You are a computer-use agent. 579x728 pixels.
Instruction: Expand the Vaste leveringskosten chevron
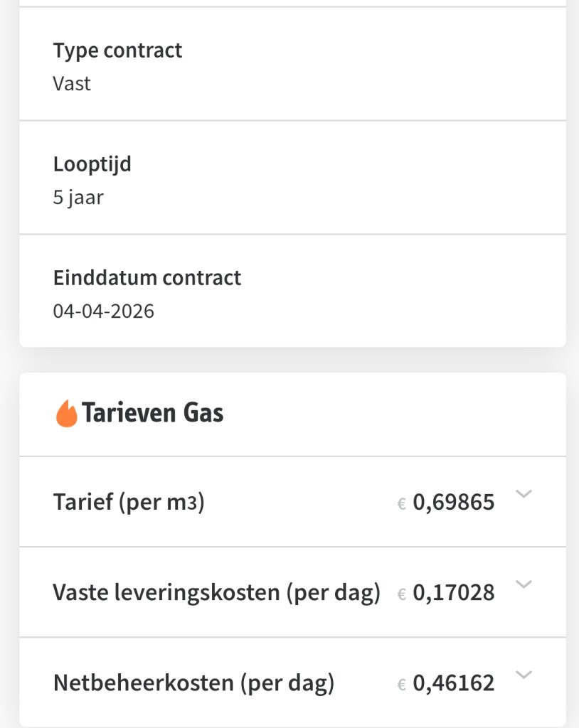point(524,584)
